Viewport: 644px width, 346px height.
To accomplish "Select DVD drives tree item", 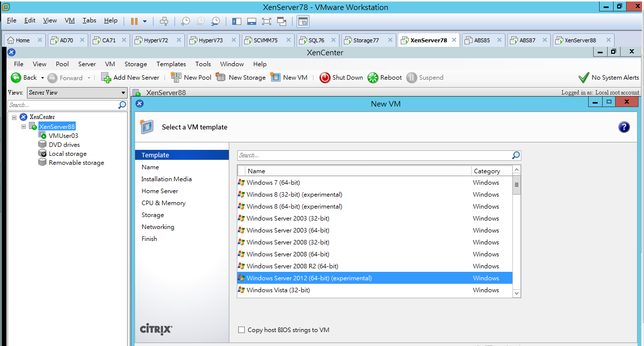I will coord(64,144).
